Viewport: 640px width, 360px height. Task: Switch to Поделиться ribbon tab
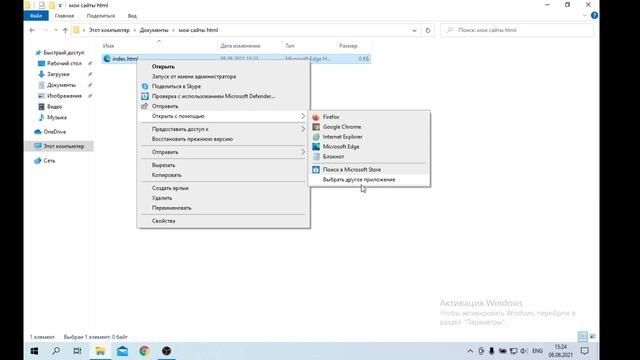coord(101,16)
